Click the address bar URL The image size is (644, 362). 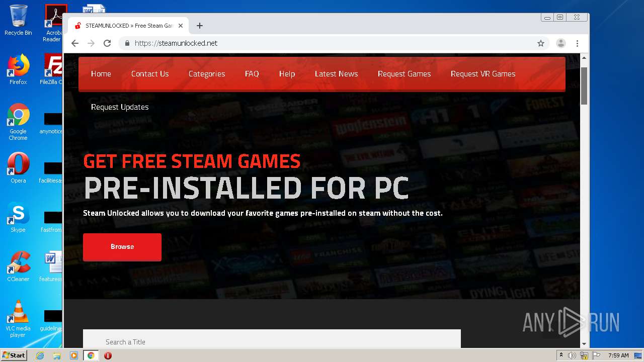(x=176, y=43)
